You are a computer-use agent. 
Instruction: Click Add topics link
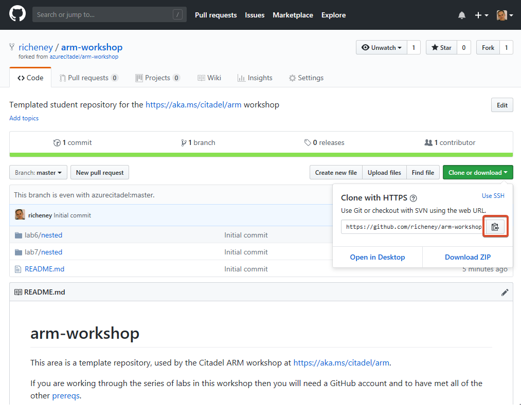click(24, 118)
